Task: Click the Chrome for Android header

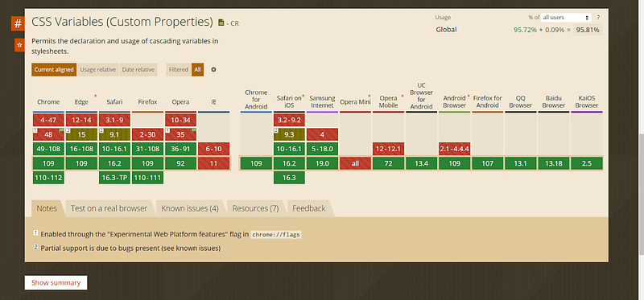Action: [256, 99]
